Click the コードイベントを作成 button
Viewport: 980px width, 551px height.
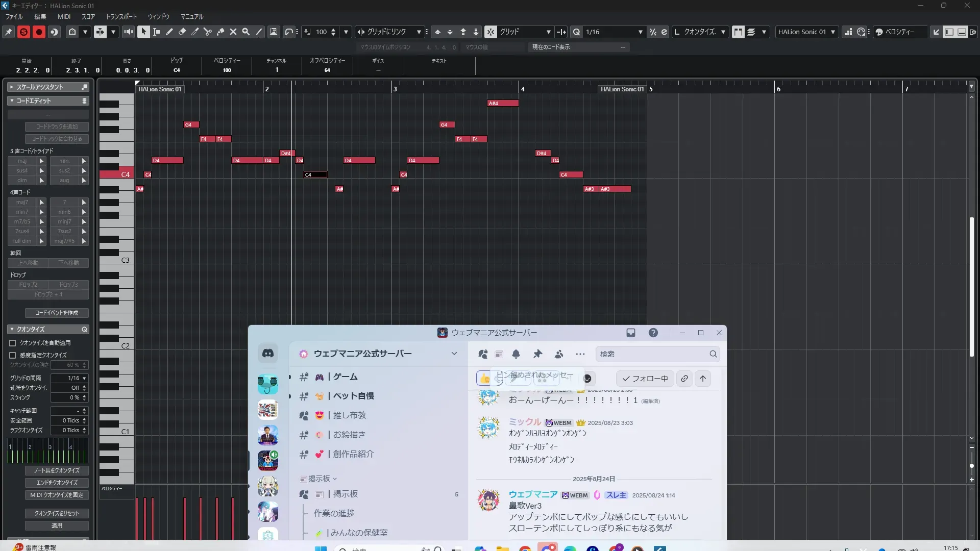click(x=57, y=313)
